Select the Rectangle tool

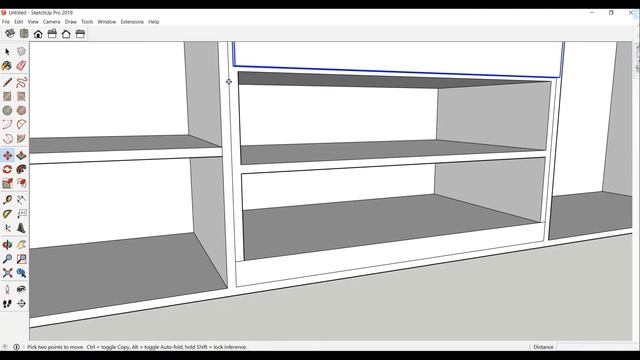pyautogui.click(x=7, y=96)
